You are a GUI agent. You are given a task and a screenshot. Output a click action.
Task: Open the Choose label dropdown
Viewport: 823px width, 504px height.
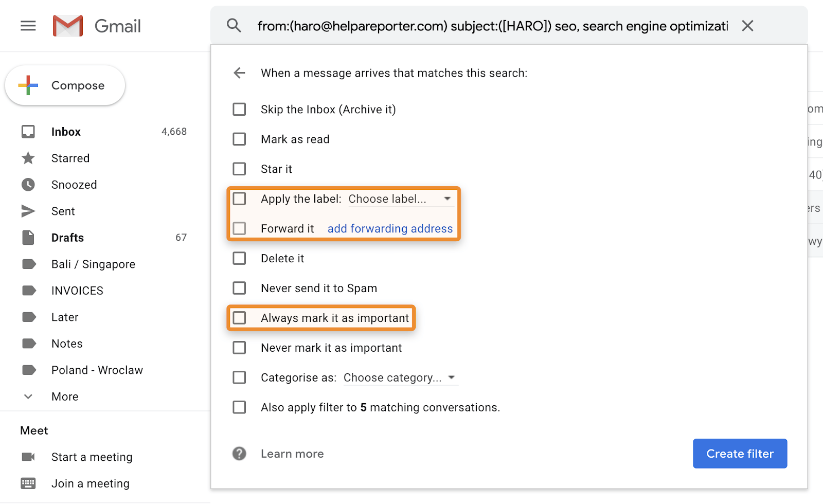(x=400, y=199)
